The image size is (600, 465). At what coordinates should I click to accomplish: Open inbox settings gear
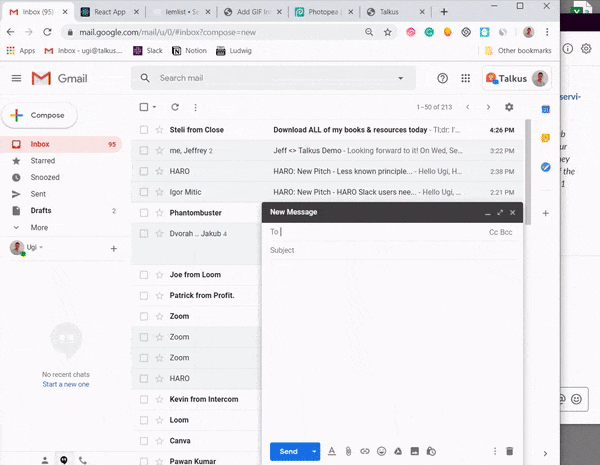509,107
